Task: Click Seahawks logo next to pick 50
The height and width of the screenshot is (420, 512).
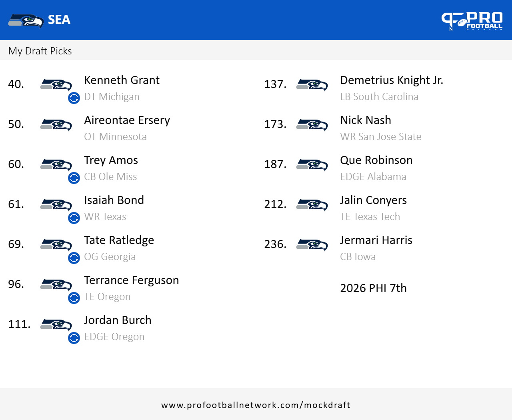Action: click(x=56, y=125)
